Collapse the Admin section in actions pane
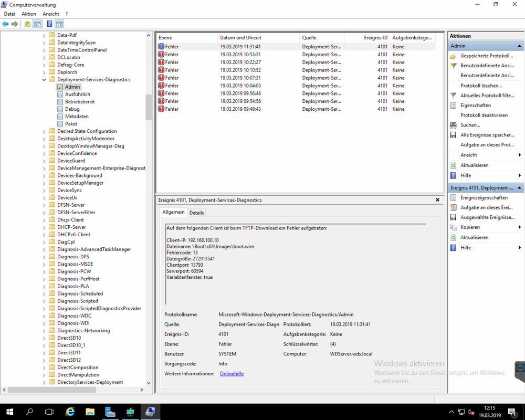The width and height of the screenshot is (525, 420). coord(520,46)
